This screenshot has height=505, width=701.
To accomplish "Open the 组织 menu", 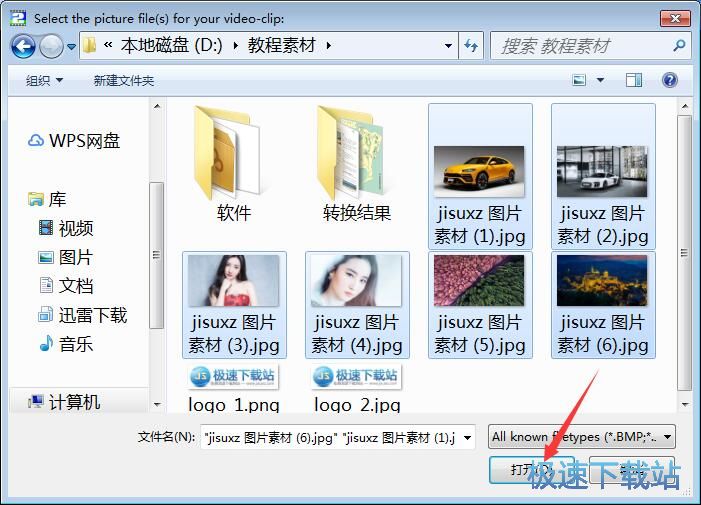I will coord(44,81).
